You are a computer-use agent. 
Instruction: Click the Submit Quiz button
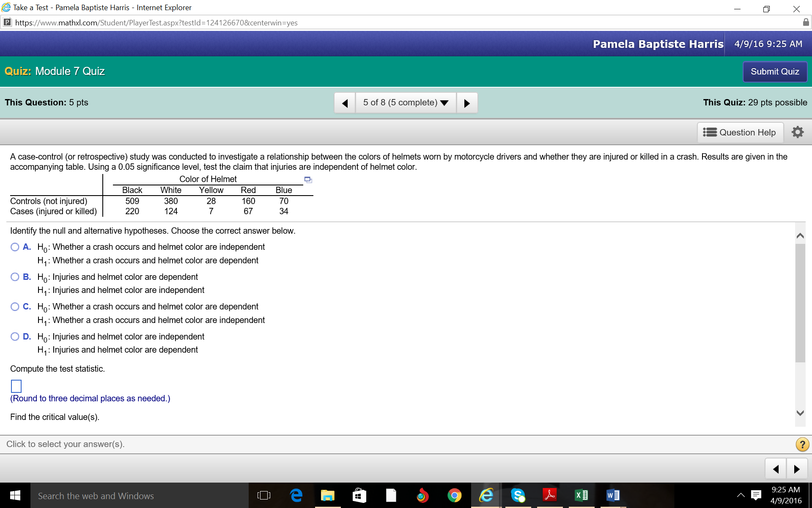(x=775, y=72)
